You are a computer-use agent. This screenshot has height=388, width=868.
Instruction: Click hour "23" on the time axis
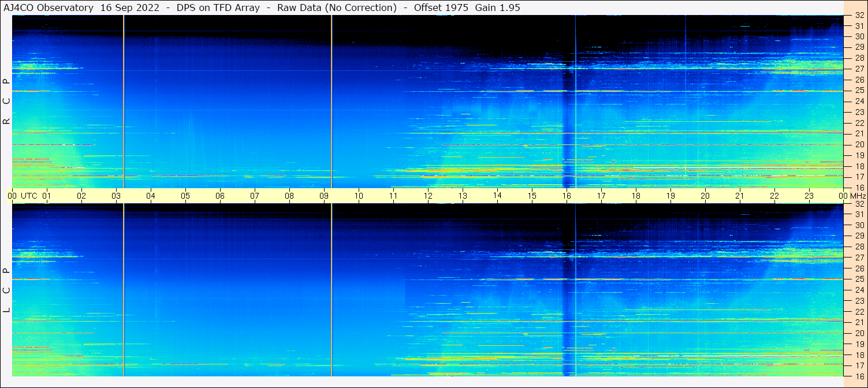tap(809, 196)
